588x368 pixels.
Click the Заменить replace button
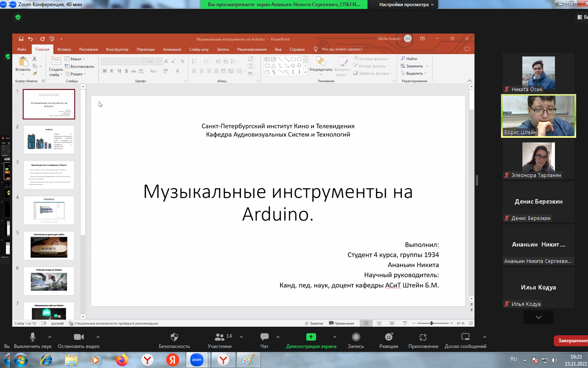(414, 66)
